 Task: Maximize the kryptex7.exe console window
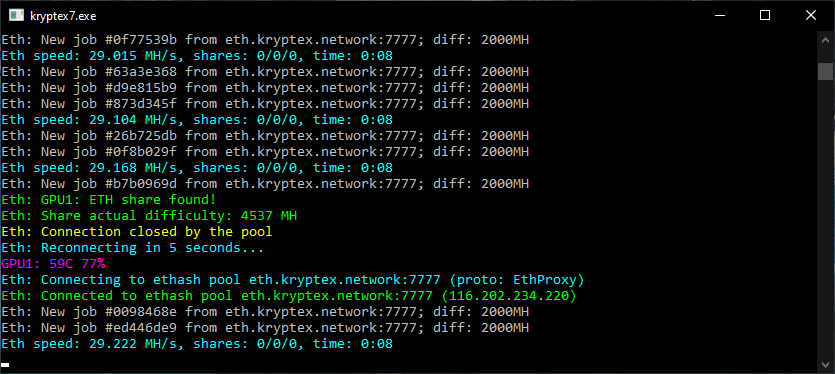coord(765,15)
